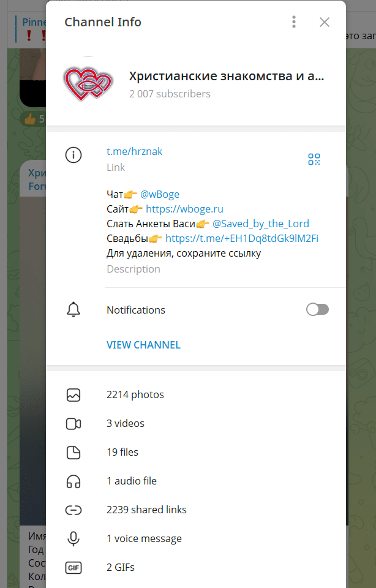
Task: Close the Channel Info panel
Action: (x=325, y=23)
